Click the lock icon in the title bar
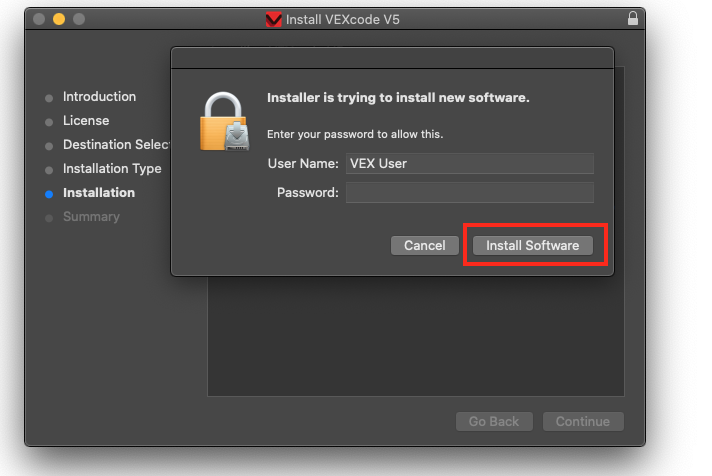Screen dimensions: 712x476 point(633,19)
